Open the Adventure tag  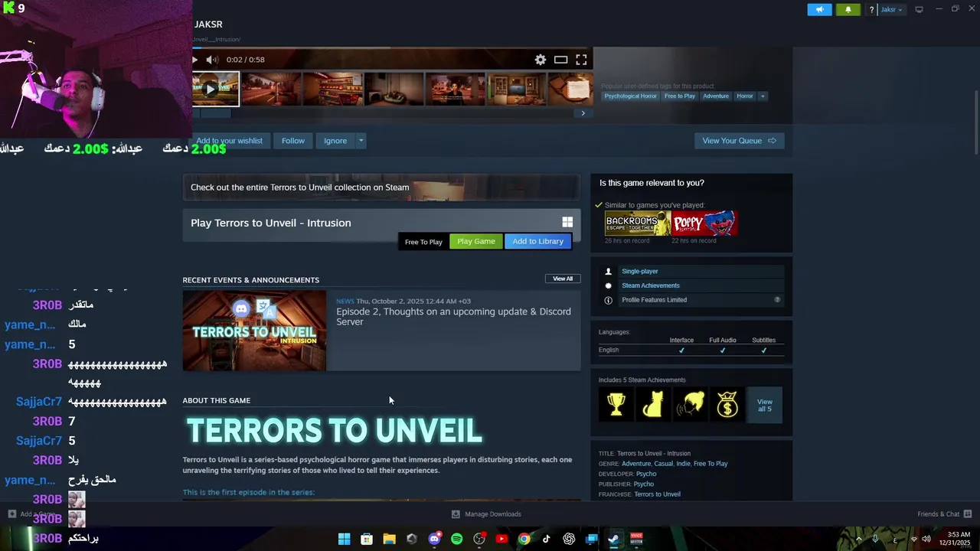tap(716, 96)
